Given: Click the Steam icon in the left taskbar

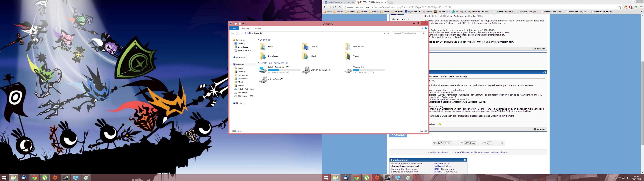Looking at the screenshot, I should [x=65, y=178].
